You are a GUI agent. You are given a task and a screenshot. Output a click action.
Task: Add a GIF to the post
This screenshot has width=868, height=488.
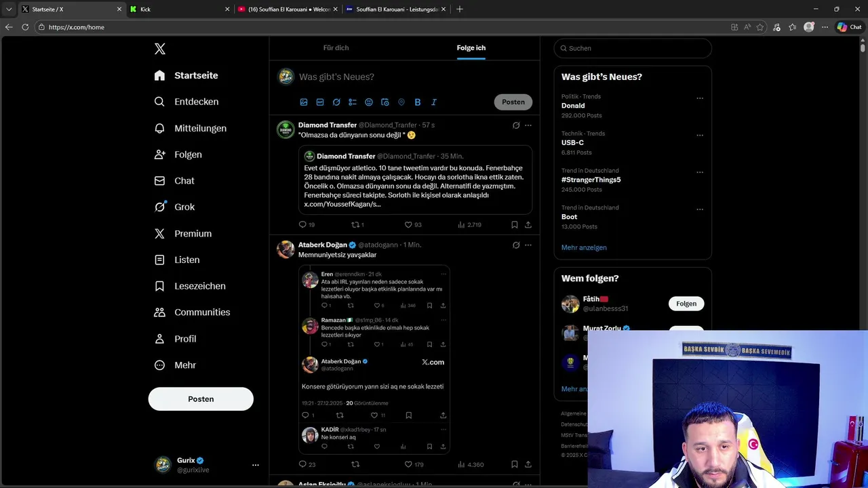click(320, 102)
